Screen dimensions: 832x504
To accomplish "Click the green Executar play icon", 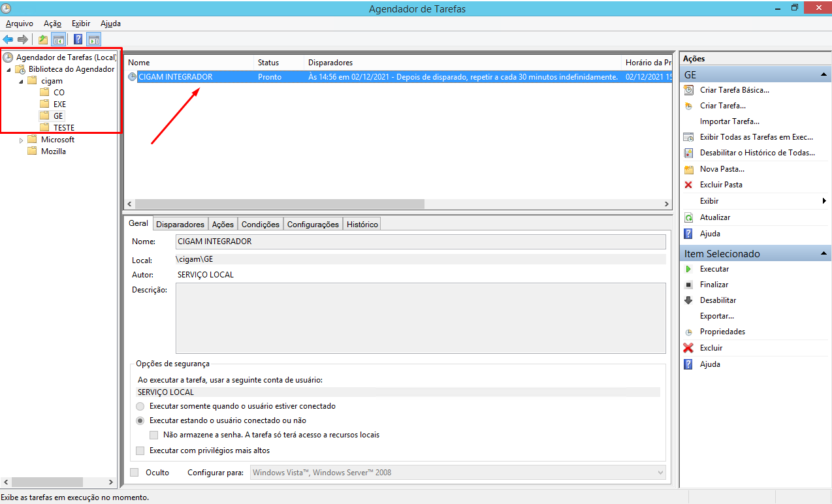I will pyautogui.click(x=688, y=269).
